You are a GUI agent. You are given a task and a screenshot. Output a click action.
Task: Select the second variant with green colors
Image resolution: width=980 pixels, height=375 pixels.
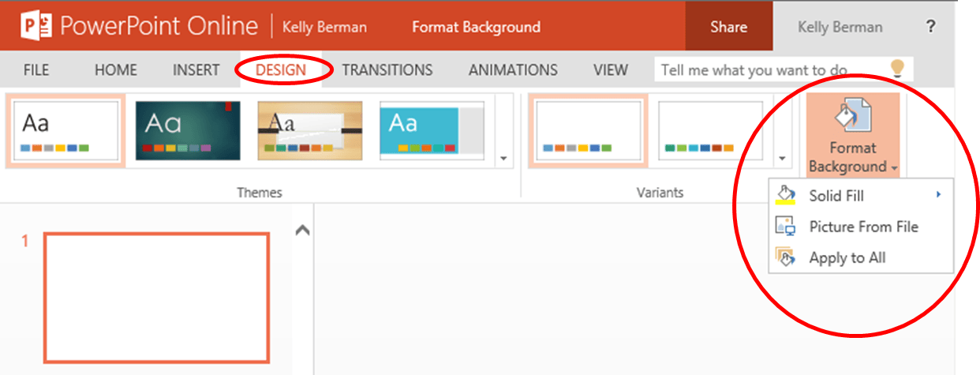click(711, 131)
